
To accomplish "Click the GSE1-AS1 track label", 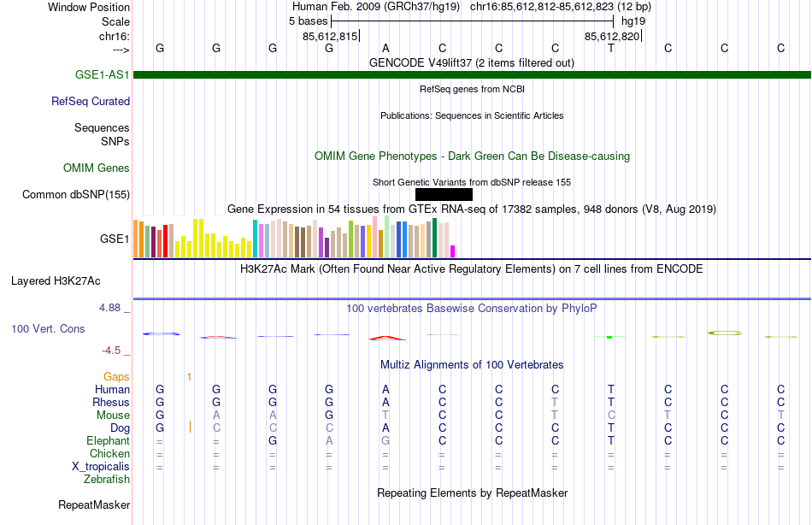I will click(x=102, y=74).
